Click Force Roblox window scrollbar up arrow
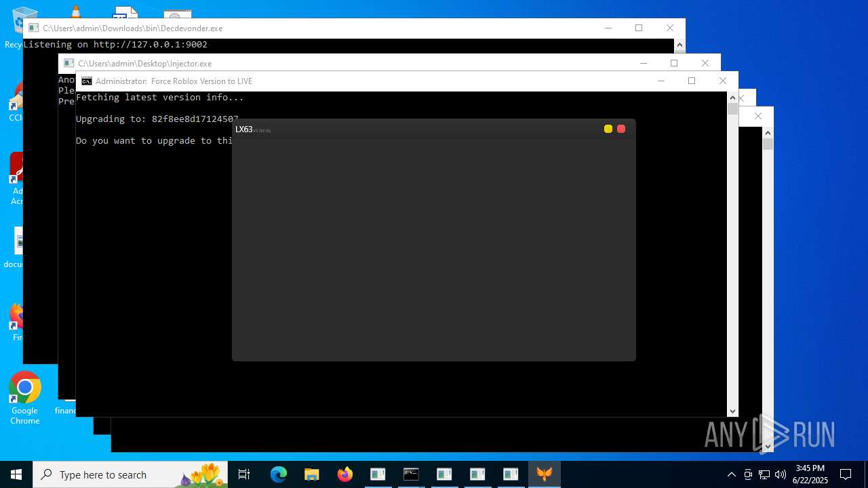 tap(732, 98)
